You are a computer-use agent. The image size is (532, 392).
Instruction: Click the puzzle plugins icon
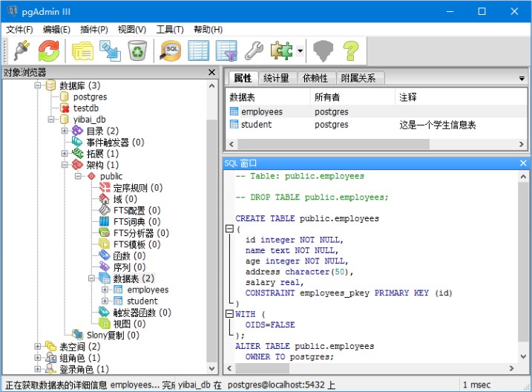(281, 51)
